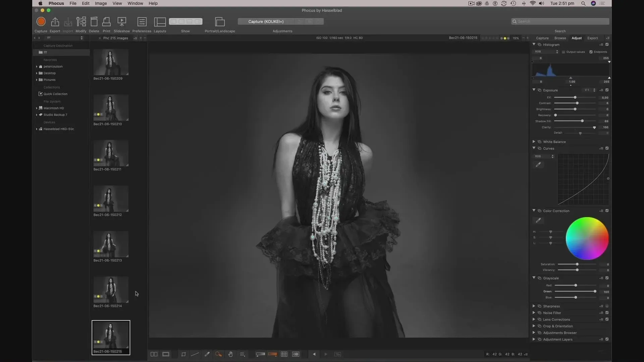Open the Capture (KOUKEI+) adjustments dropdown
The image size is (644, 362).
pyautogui.click(x=266, y=21)
